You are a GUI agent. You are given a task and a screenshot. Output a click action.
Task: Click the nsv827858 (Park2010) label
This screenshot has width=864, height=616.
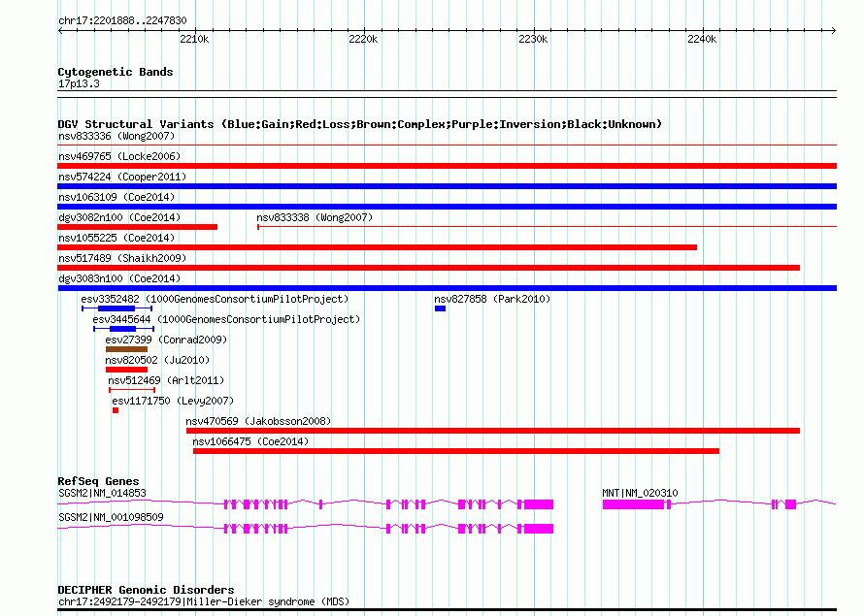(x=492, y=299)
